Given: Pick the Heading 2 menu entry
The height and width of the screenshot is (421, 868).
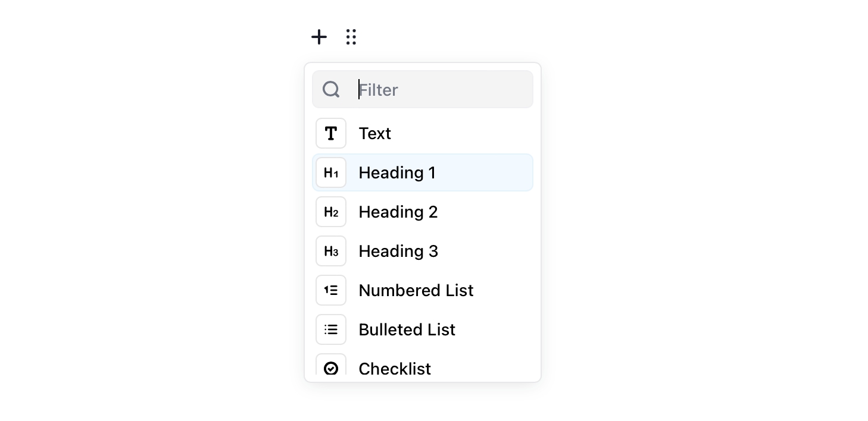Looking at the screenshot, I should (398, 212).
